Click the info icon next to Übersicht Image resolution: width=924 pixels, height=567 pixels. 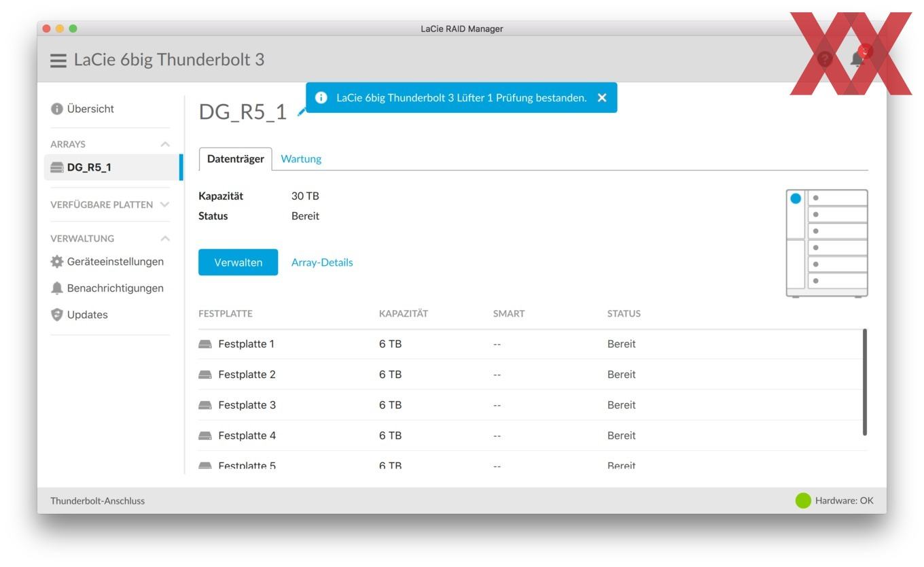57,109
